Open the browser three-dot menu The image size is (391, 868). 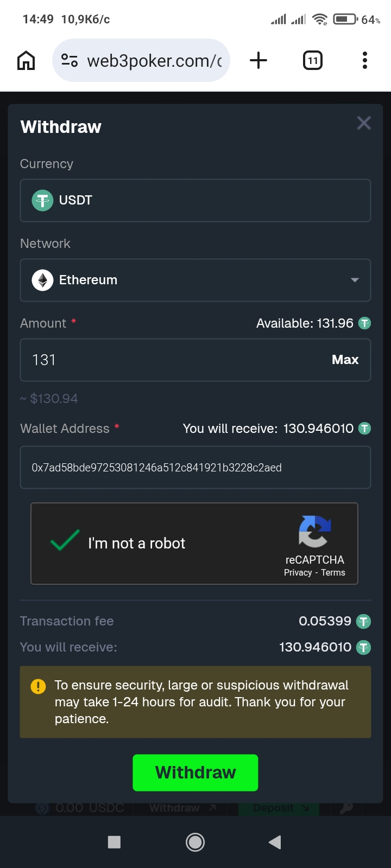[x=365, y=60]
